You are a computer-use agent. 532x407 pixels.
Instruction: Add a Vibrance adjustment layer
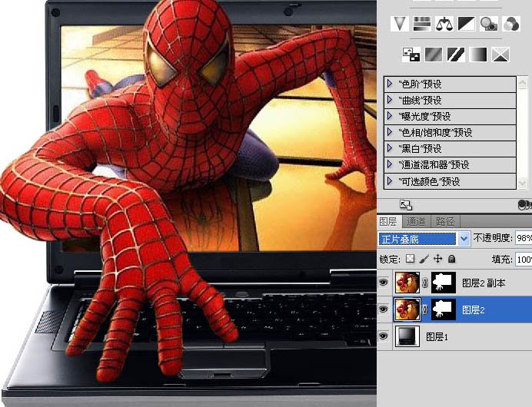click(x=398, y=24)
